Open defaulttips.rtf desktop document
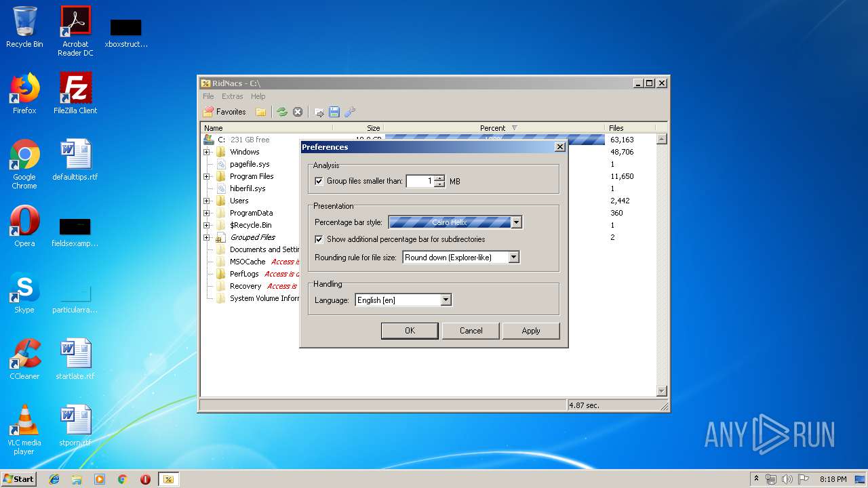This screenshot has height=488, width=868. 75,160
